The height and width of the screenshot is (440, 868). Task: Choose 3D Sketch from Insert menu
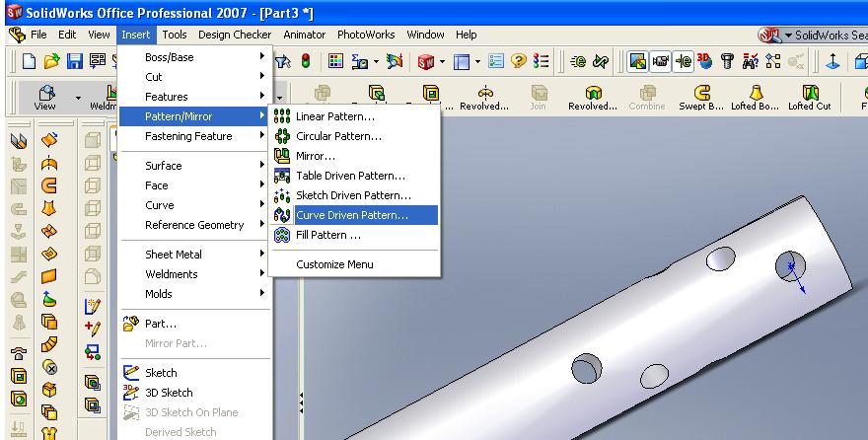point(193,393)
